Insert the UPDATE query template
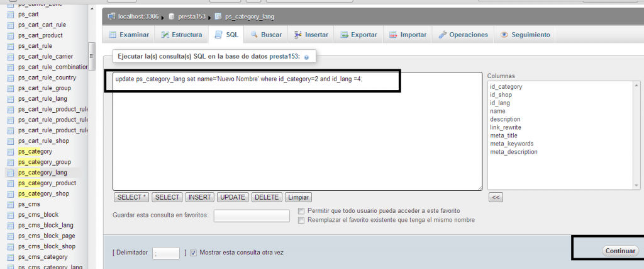Screen dimensions: 644x269 [x=233, y=197]
